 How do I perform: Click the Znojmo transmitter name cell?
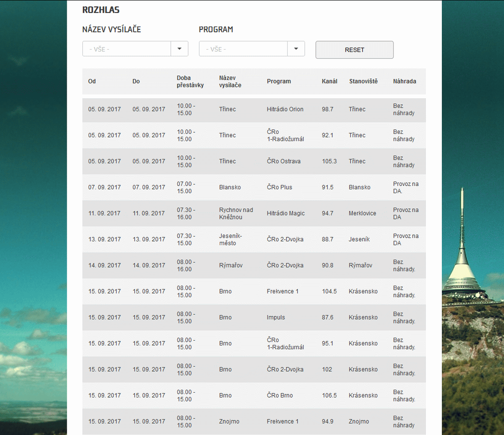tap(229, 422)
